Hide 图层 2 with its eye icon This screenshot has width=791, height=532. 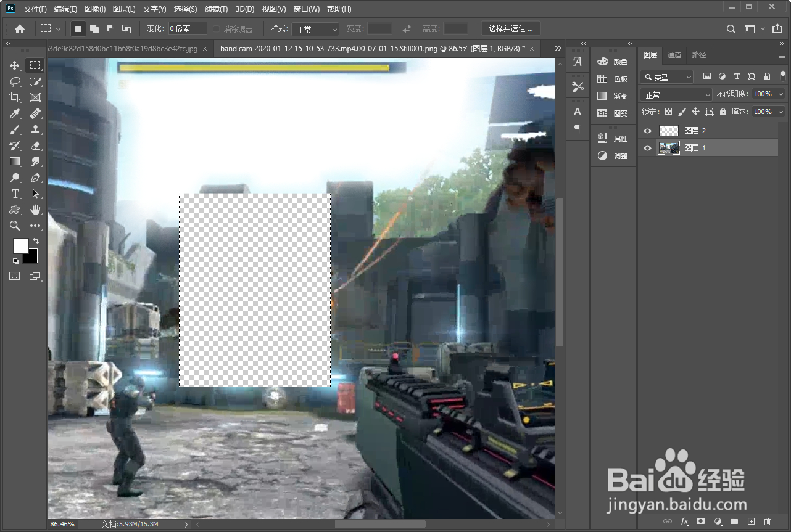click(647, 131)
